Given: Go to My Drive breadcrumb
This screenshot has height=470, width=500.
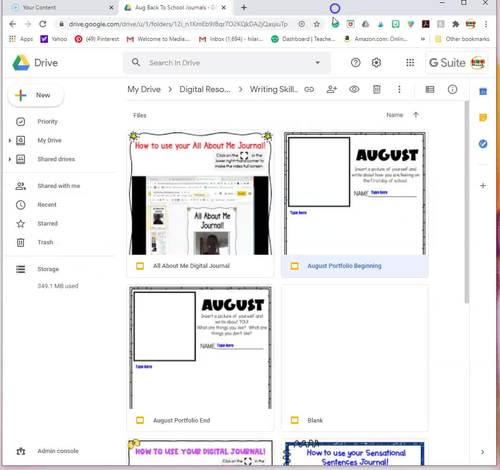Looking at the screenshot, I should click(144, 89).
